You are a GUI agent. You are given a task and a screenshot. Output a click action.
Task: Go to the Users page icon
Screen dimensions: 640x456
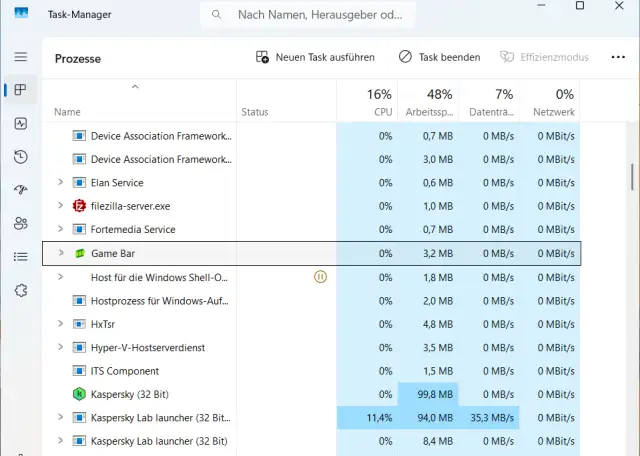tap(20, 223)
